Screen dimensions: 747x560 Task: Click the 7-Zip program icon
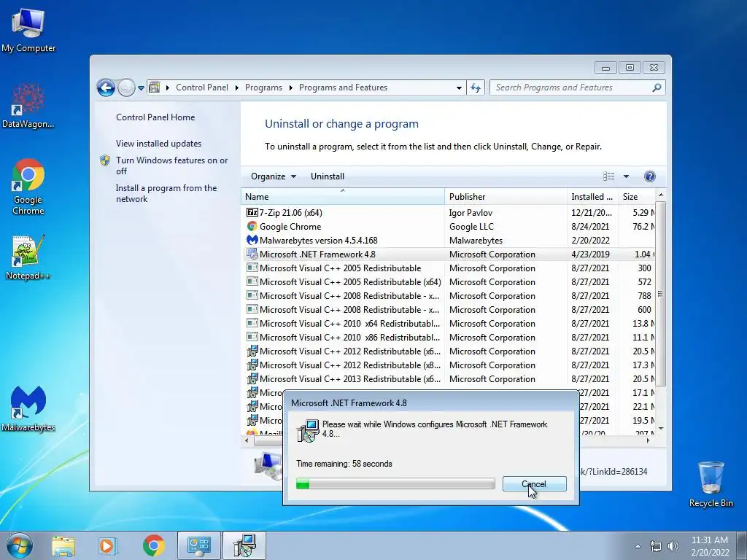click(x=252, y=213)
